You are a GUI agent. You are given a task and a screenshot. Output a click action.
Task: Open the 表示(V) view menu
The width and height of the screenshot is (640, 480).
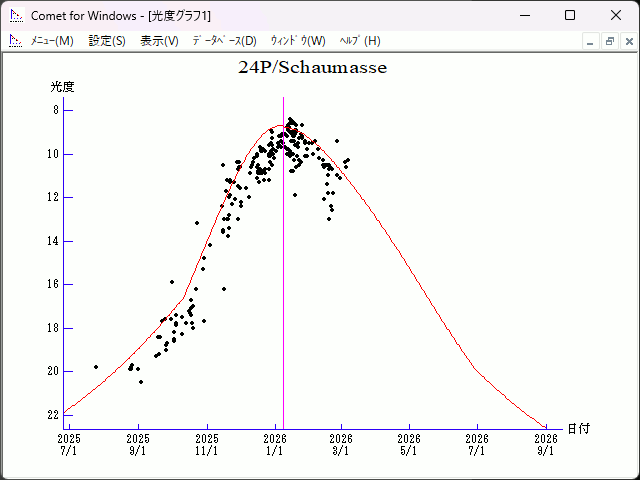[159, 41]
